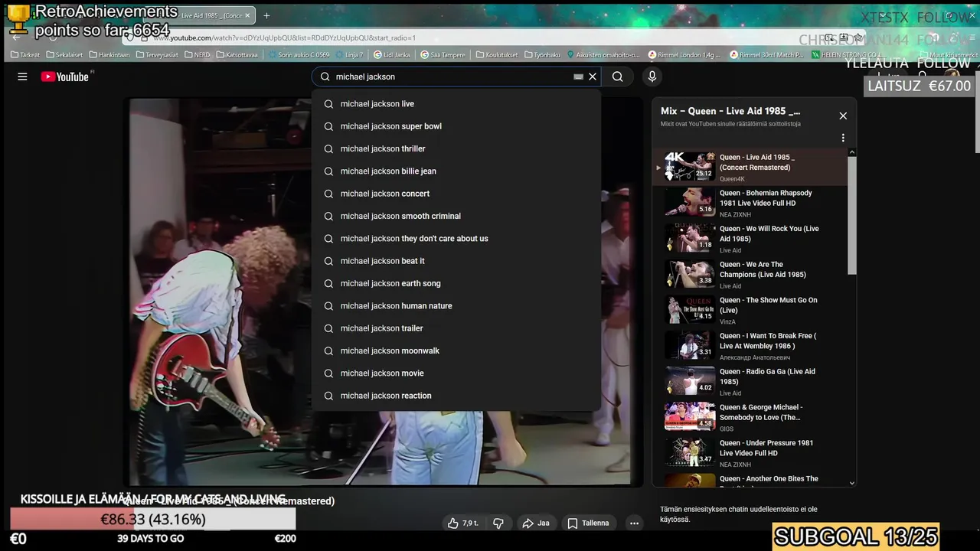Open title 'Queen - Radio Ga Ga (Live Aid 1985)'
The image size is (980, 551).
[x=767, y=377]
